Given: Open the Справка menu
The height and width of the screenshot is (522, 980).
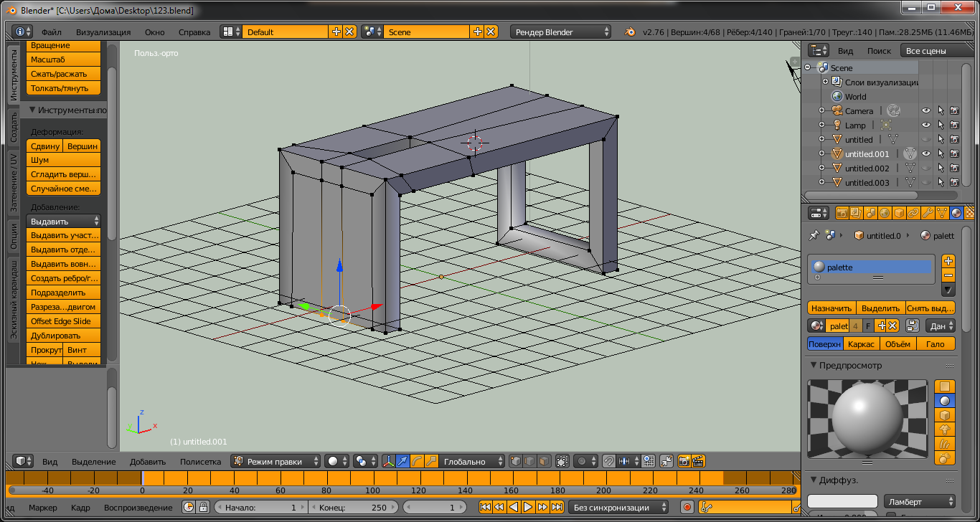Looking at the screenshot, I should coord(194,32).
